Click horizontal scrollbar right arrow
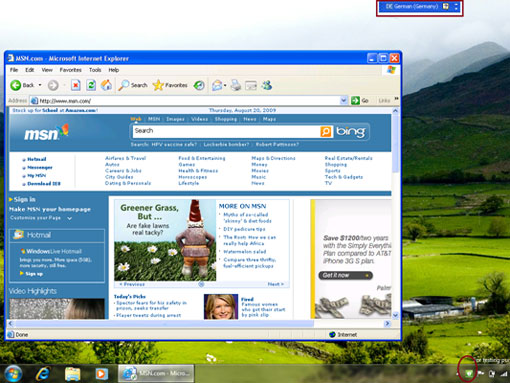 tap(387, 323)
